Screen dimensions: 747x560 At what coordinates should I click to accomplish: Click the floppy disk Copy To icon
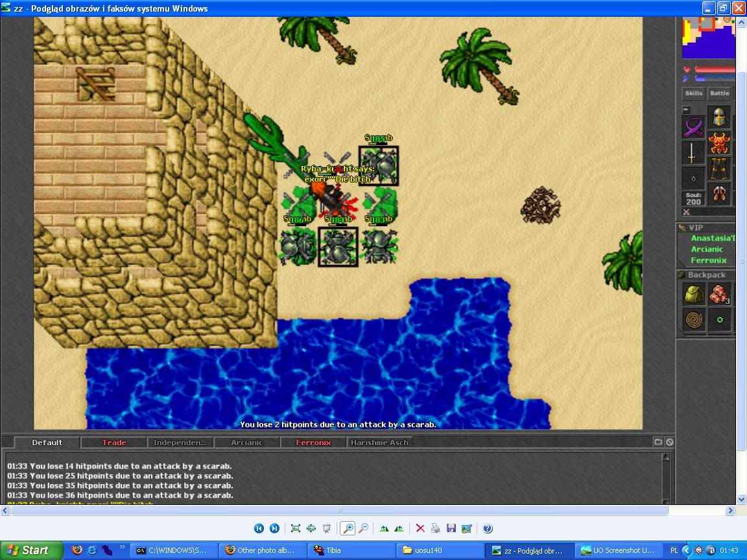click(x=451, y=528)
